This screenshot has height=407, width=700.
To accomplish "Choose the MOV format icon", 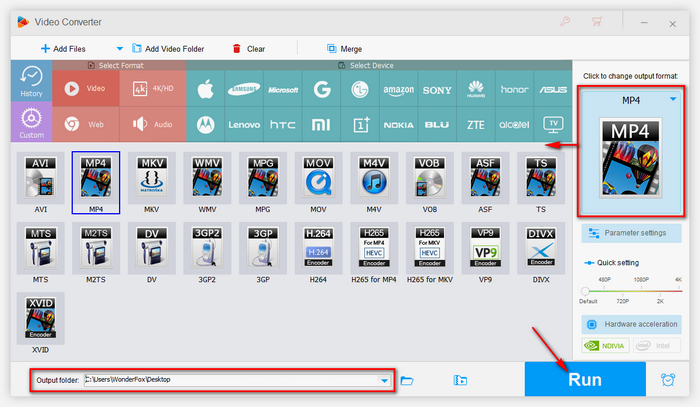I will coord(318,179).
